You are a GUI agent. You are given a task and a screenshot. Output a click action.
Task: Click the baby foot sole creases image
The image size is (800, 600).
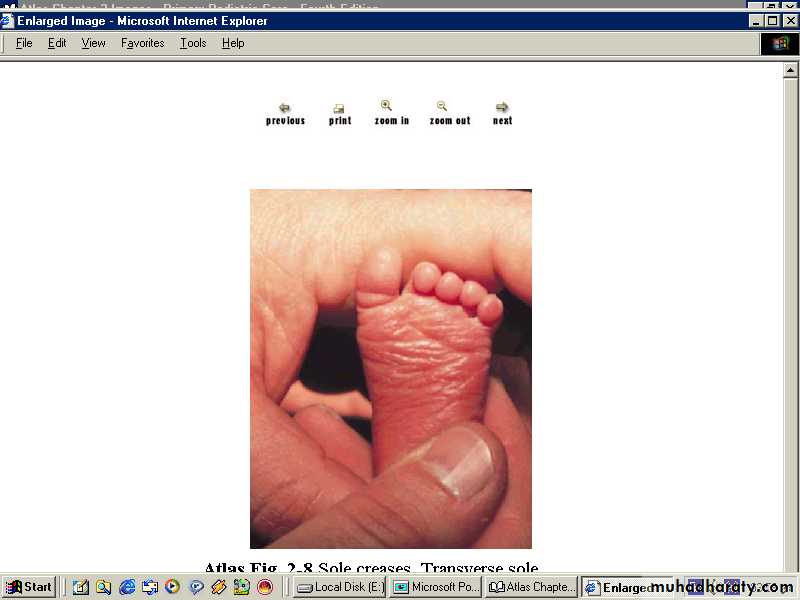[x=390, y=368]
